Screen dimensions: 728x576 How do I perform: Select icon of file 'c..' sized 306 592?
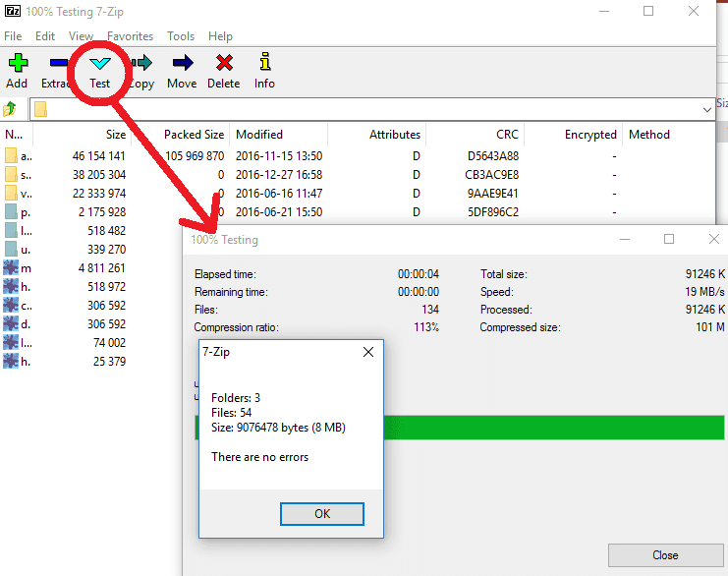pyautogui.click(x=11, y=305)
